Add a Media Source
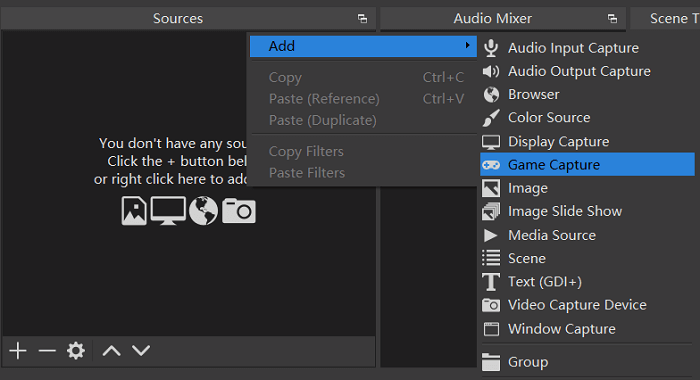 587,235
